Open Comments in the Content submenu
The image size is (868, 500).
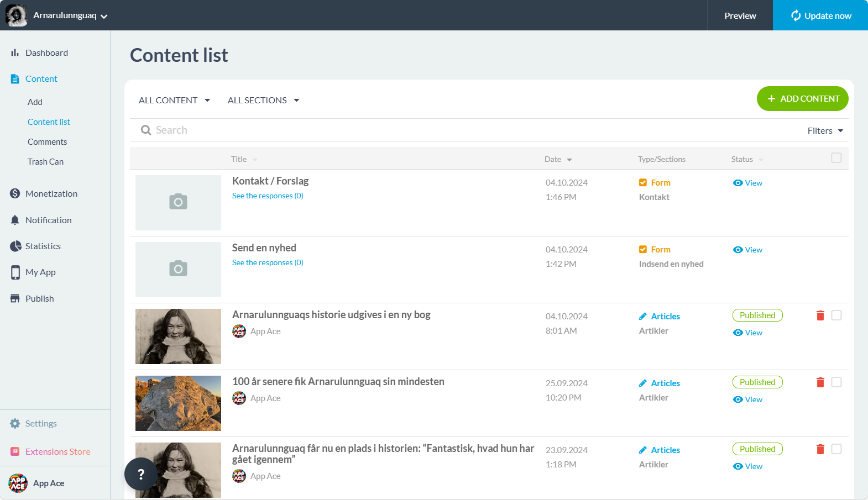(47, 142)
